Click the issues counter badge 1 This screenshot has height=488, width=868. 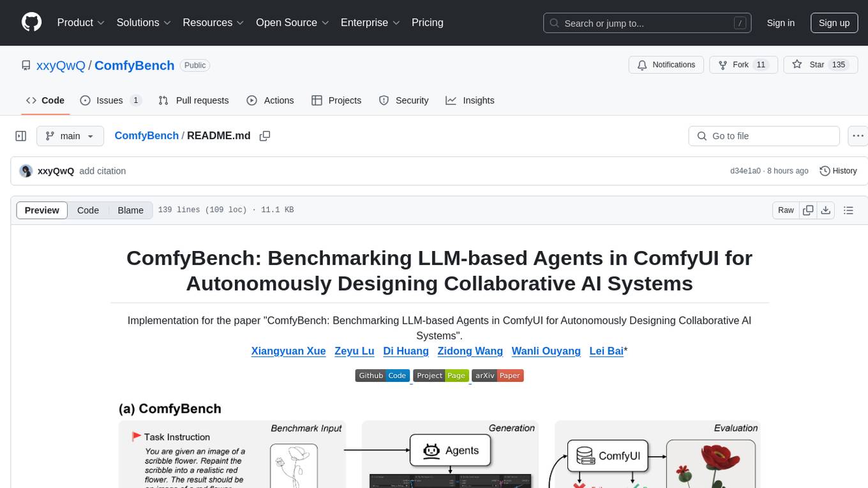pos(135,100)
